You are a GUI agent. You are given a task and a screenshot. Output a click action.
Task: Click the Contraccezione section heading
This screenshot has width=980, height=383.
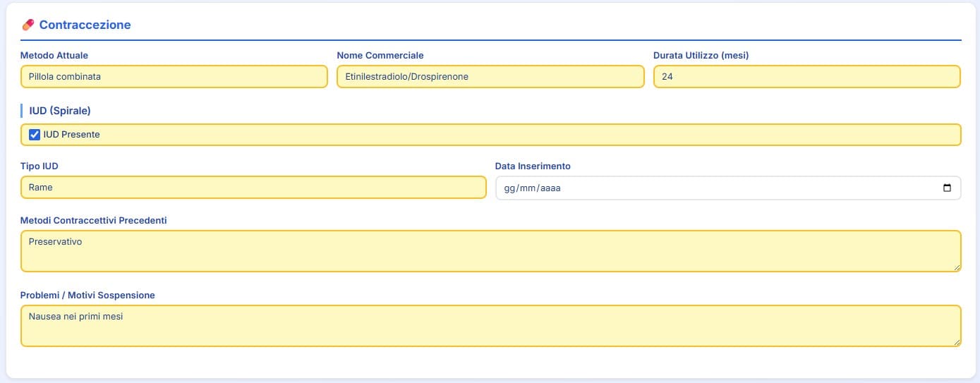click(85, 25)
